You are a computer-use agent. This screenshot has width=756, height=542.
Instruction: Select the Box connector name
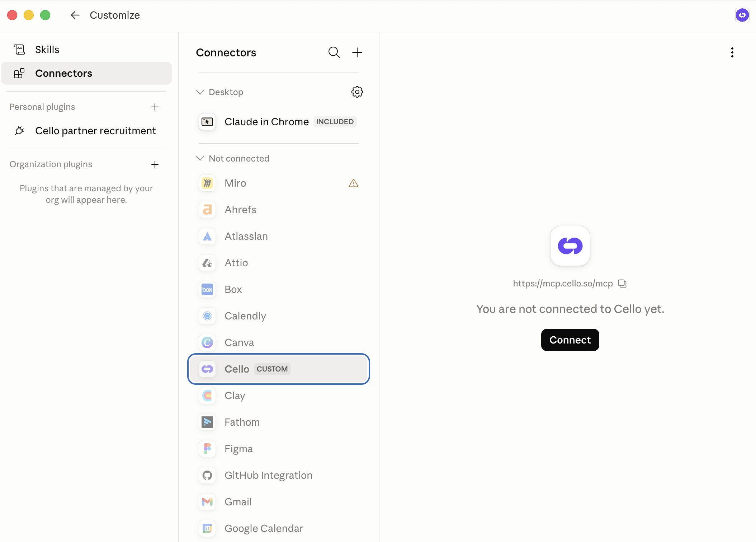click(x=233, y=289)
